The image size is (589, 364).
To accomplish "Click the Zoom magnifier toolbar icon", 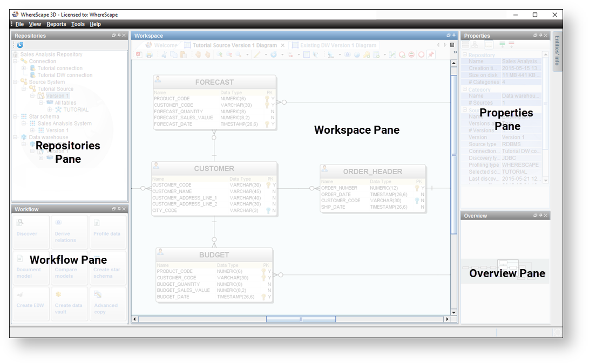I will click(239, 55).
